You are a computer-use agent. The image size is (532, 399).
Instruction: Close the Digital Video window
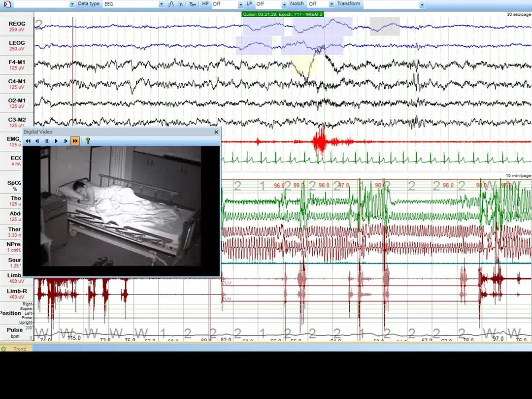pyautogui.click(x=216, y=132)
